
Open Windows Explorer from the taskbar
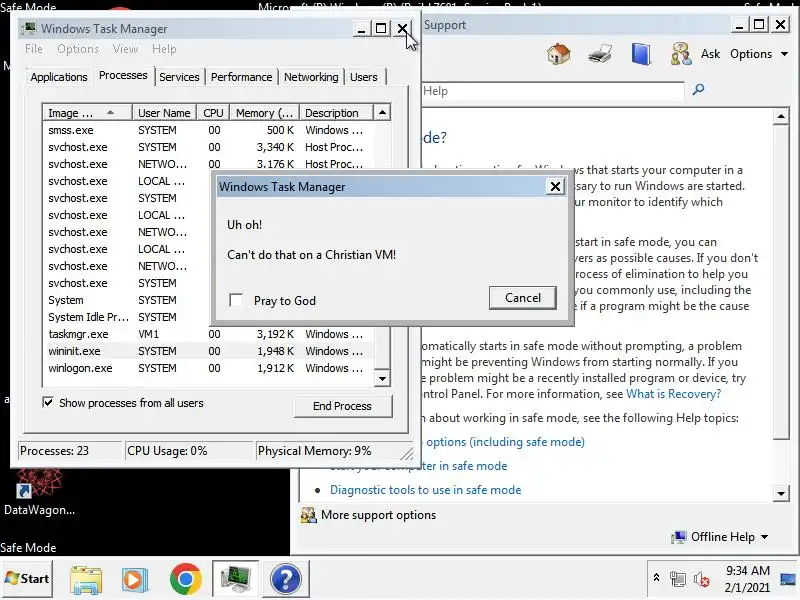coord(86,579)
